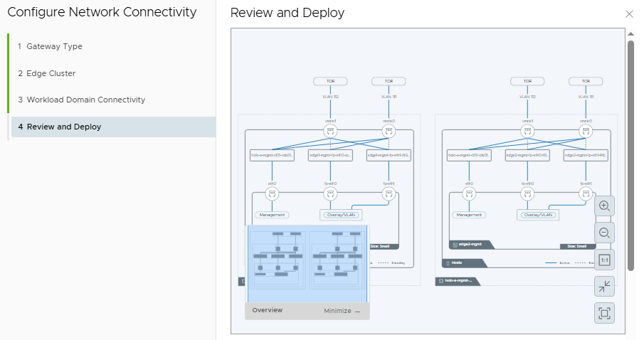Click the zoom in magnifier icon

(x=604, y=206)
